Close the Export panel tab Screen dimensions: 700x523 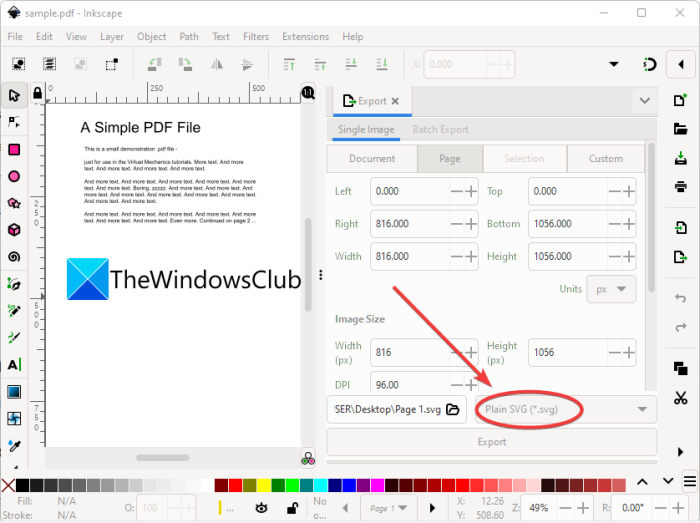[x=395, y=101]
